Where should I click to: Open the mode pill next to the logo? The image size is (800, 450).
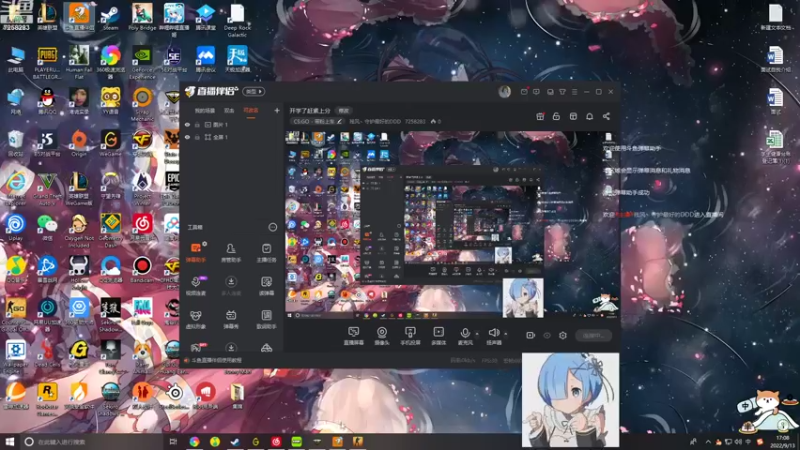[254, 92]
